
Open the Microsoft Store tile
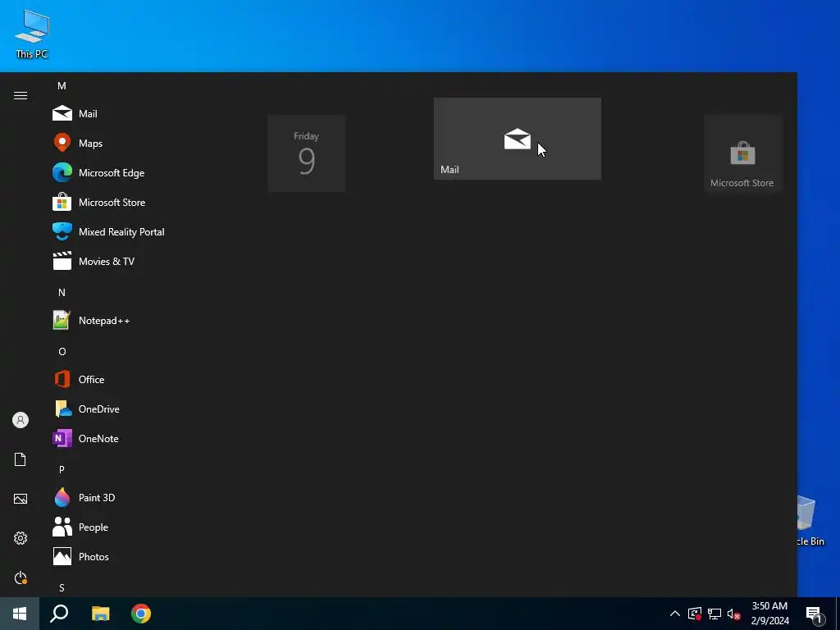pyautogui.click(x=743, y=153)
